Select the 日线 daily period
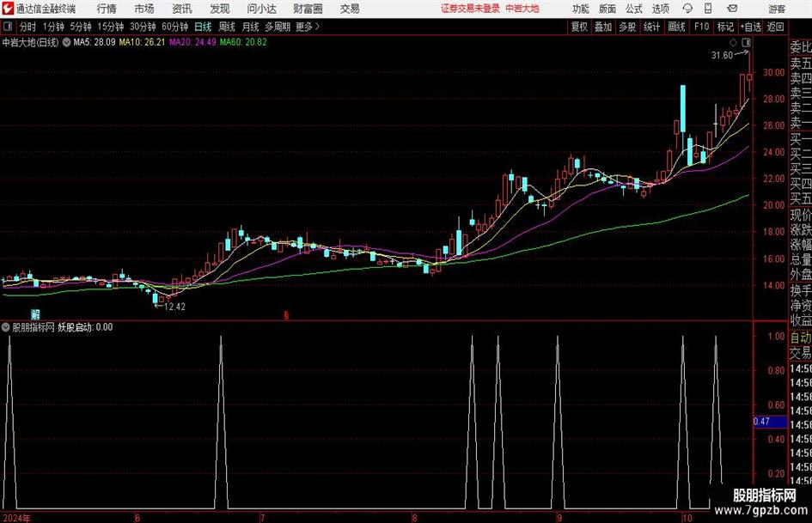812x523 pixels. click(203, 27)
